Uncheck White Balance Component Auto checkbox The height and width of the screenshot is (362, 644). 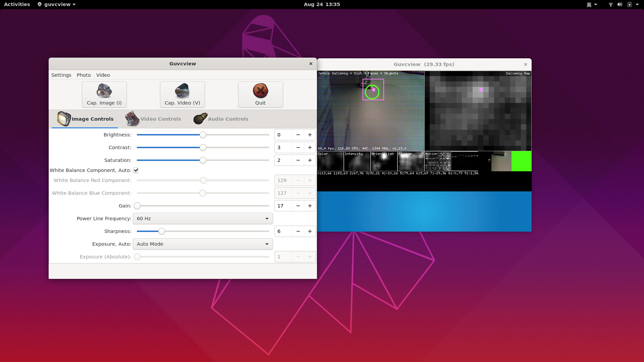click(x=136, y=170)
